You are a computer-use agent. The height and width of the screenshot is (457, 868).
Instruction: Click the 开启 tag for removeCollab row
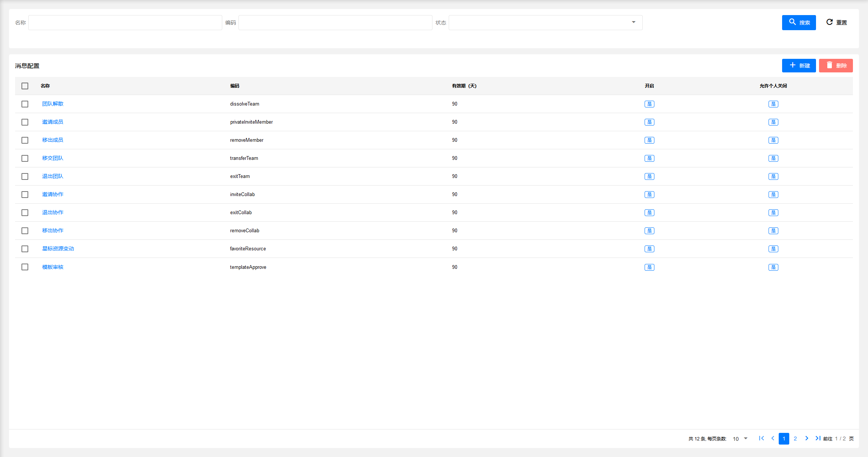pos(649,231)
